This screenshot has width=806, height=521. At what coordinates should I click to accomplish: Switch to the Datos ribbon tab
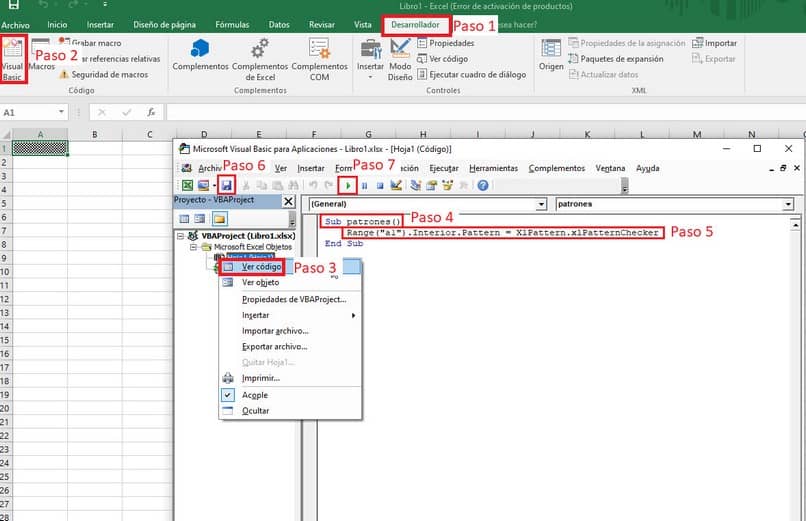pos(279,25)
